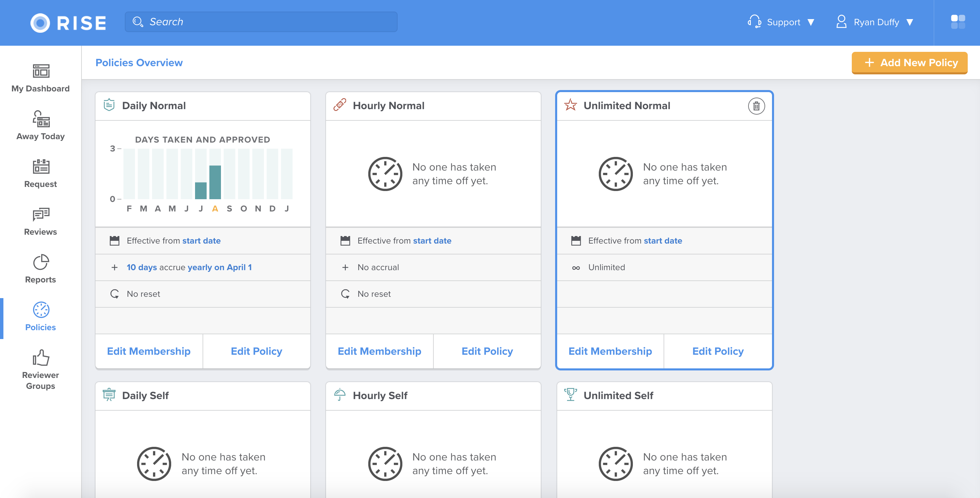Open the Request section icon
Viewport: 980px width, 498px height.
click(41, 167)
